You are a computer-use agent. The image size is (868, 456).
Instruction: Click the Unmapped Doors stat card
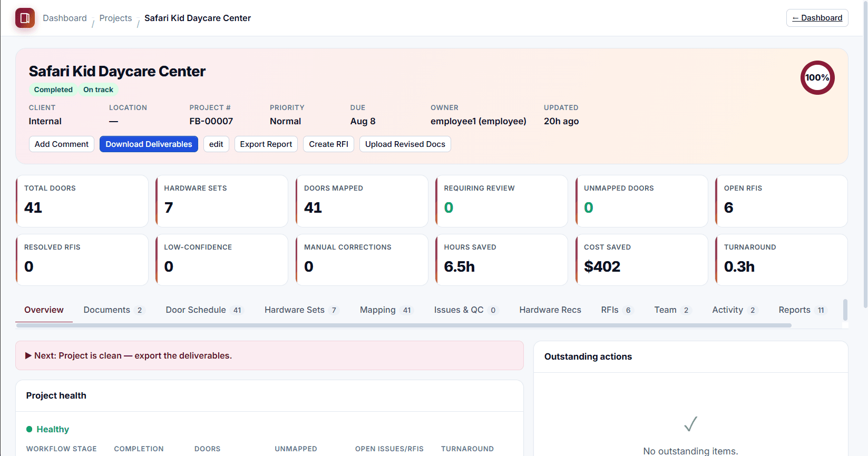coord(642,201)
